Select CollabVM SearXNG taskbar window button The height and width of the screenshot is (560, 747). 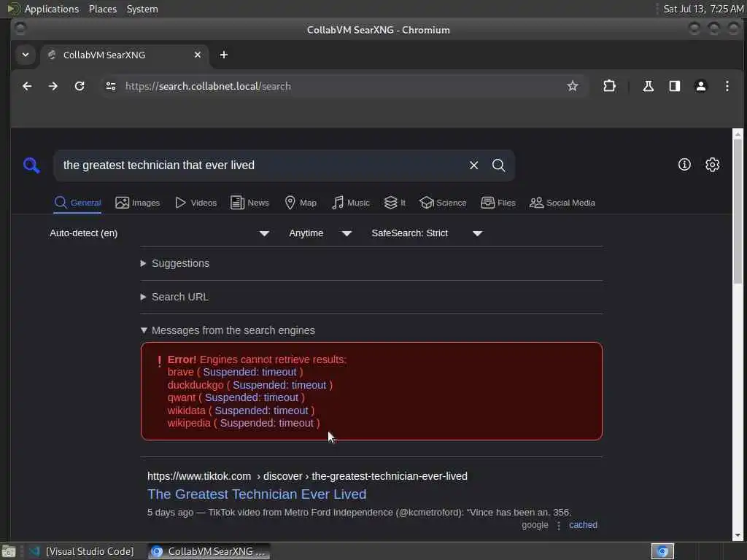[209, 551]
